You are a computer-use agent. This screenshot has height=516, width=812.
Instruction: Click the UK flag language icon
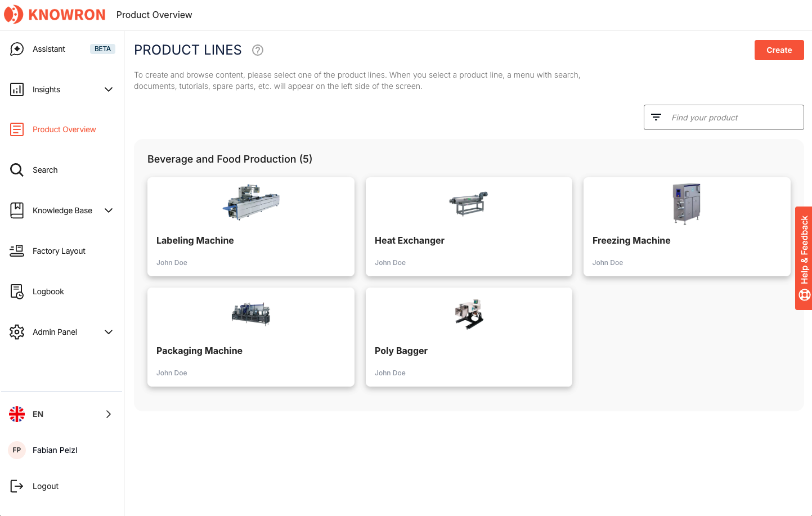point(17,414)
